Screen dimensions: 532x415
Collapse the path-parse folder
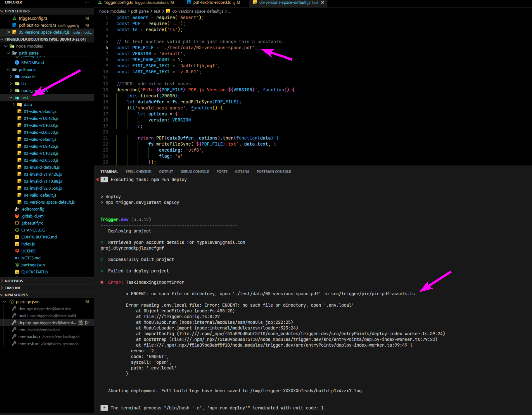click(8, 53)
